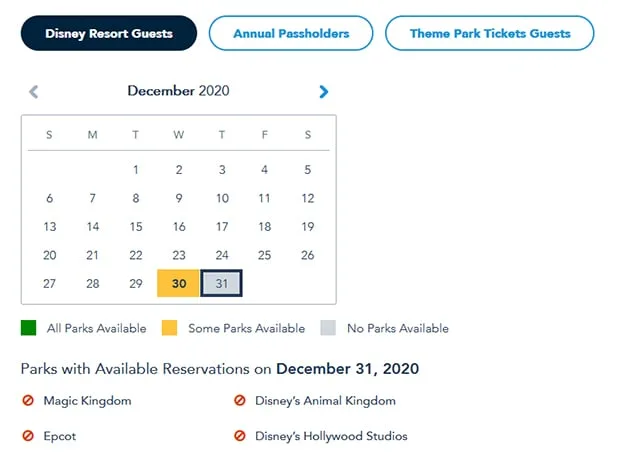Switch to Theme Park Tickets Guests tab
640x457 pixels.
tap(490, 33)
